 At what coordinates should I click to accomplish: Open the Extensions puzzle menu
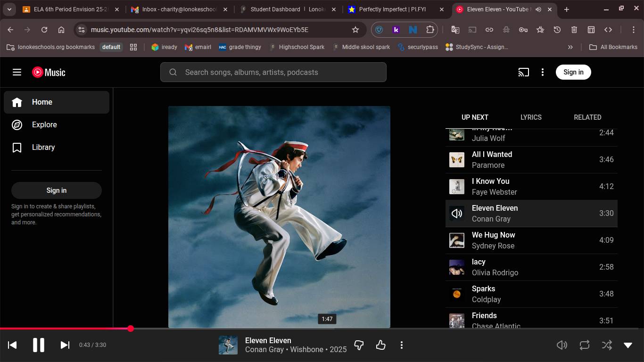pyautogui.click(x=430, y=30)
